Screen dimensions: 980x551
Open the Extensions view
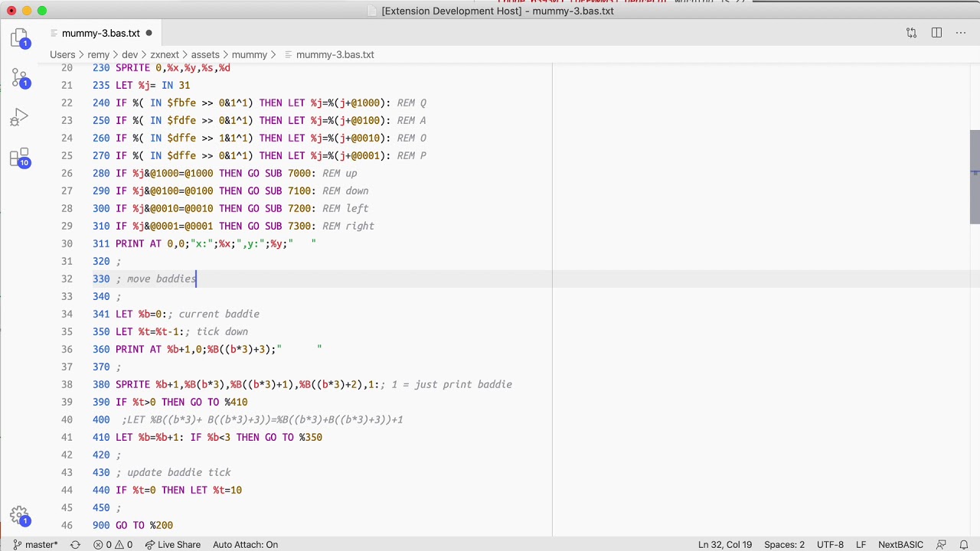[19, 158]
